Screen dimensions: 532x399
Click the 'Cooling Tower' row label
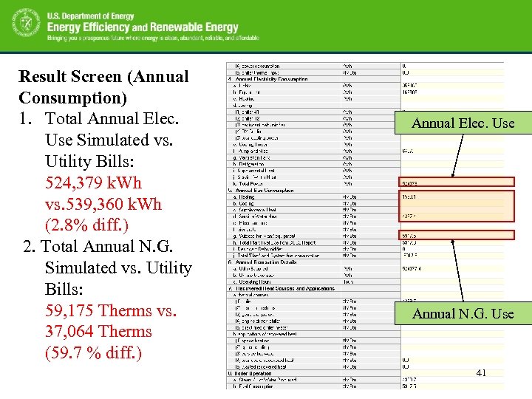(253, 145)
